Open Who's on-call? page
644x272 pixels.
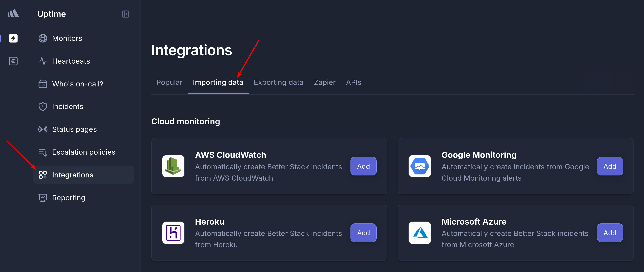(x=84, y=84)
